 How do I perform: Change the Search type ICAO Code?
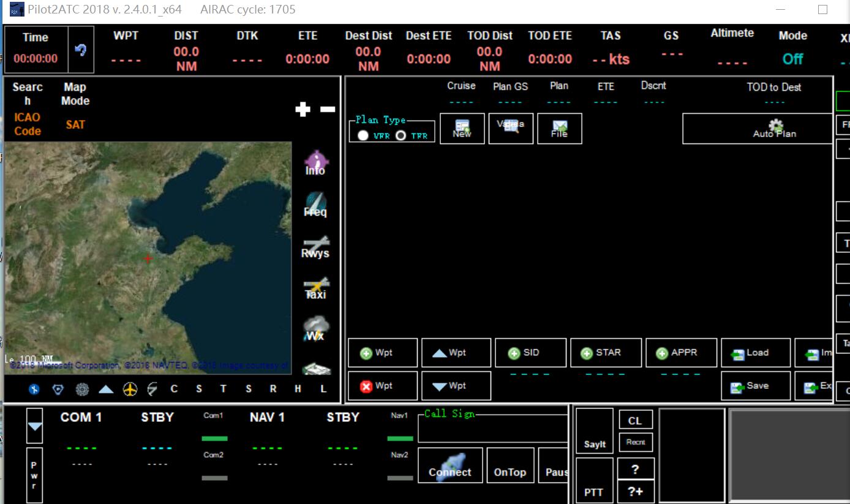coord(28,124)
